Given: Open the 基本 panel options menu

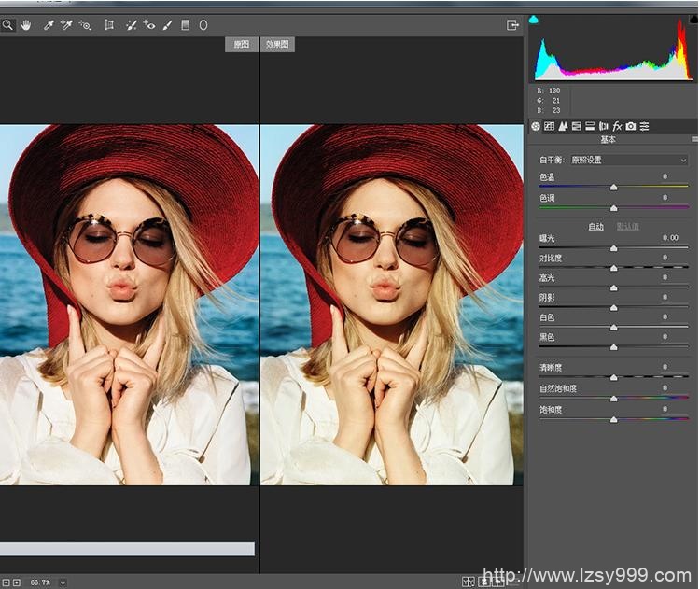Looking at the screenshot, I should [693, 139].
